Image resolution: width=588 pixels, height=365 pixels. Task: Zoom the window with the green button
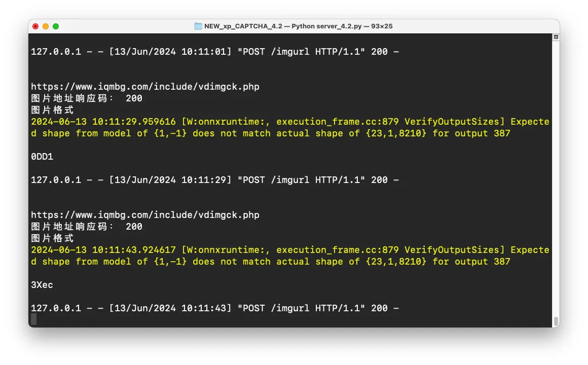pos(56,26)
